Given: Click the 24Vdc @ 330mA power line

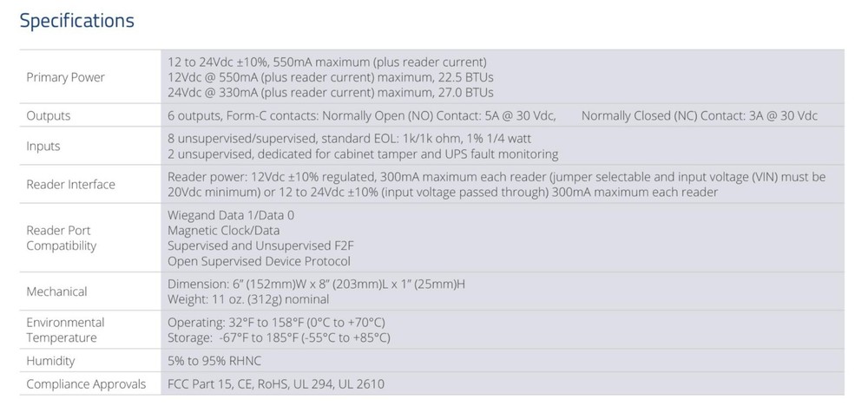Looking at the screenshot, I should (x=331, y=93).
